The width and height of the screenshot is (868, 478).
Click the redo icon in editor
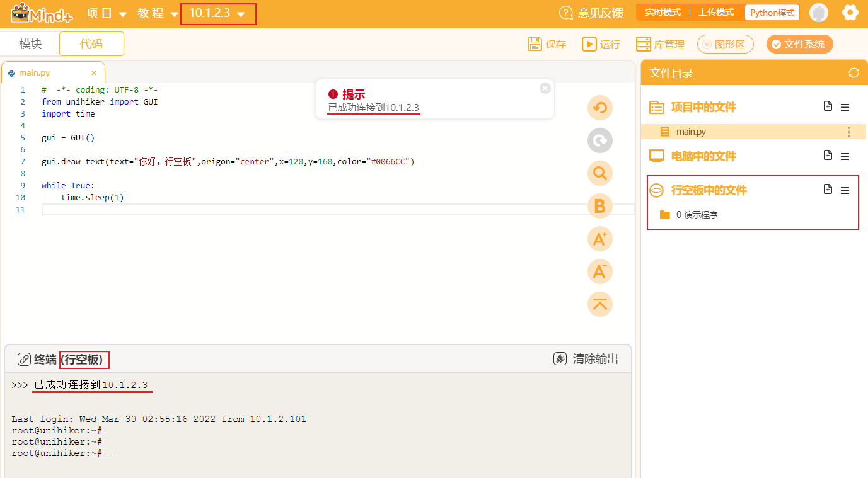[x=600, y=140]
